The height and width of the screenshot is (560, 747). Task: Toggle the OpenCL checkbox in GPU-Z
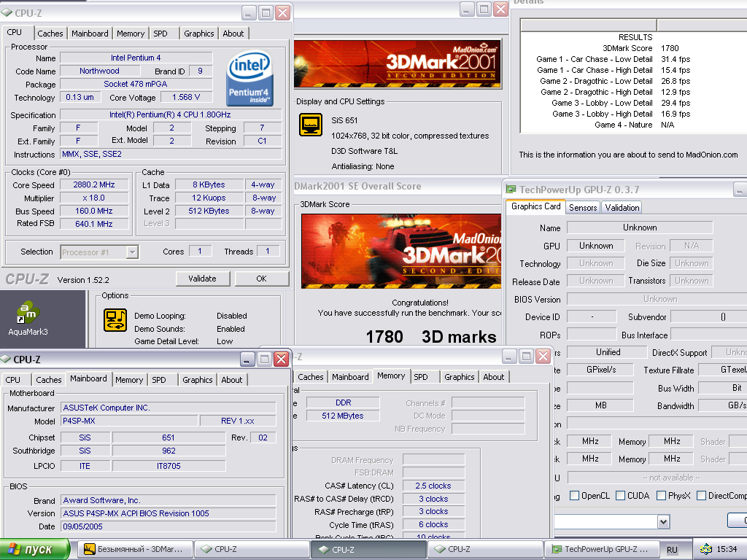point(575,496)
